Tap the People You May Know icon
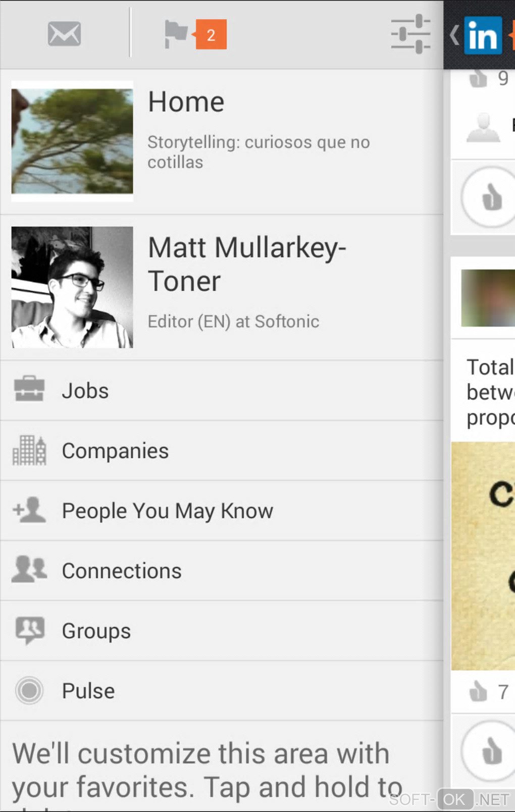 [x=29, y=510]
